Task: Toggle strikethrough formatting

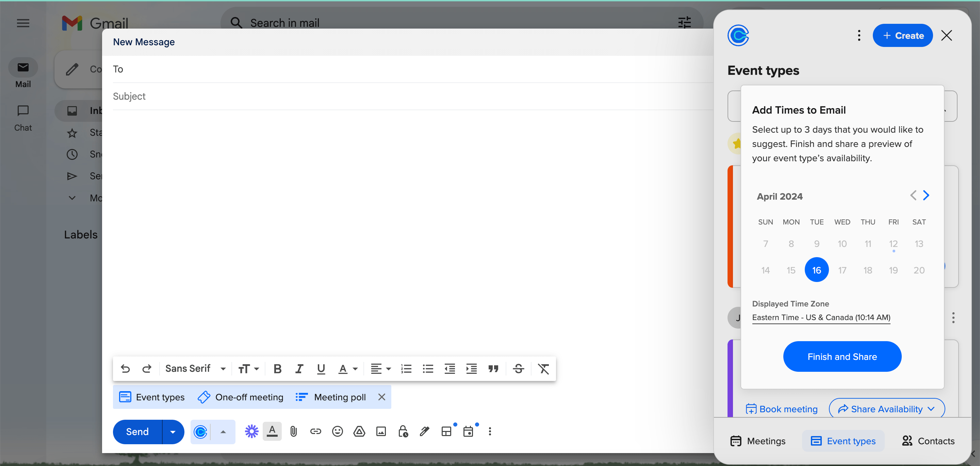Action: pos(518,369)
